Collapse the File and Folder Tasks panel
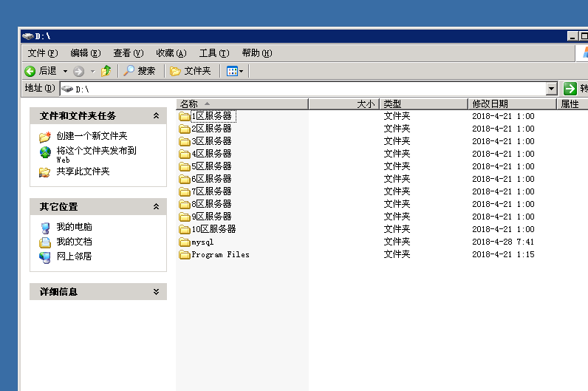Screen dimensions: 588x391 [x=156, y=116]
